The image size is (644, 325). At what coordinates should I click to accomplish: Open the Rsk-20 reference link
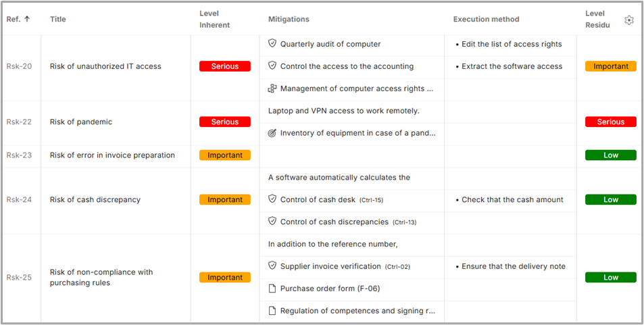pyautogui.click(x=19, y=66)
